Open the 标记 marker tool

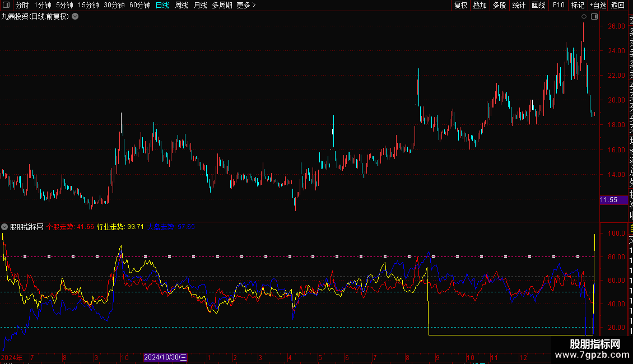click(578, 5)
